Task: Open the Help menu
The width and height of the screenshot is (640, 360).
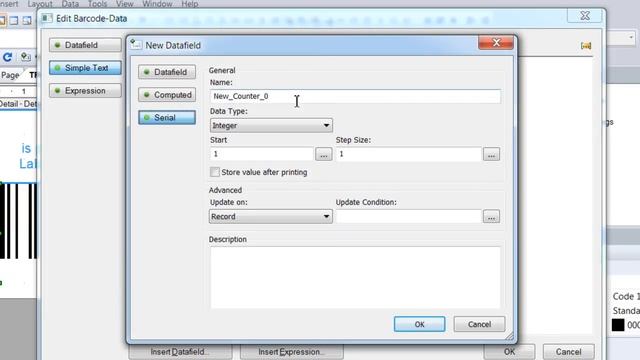Action: pos(190,4)
